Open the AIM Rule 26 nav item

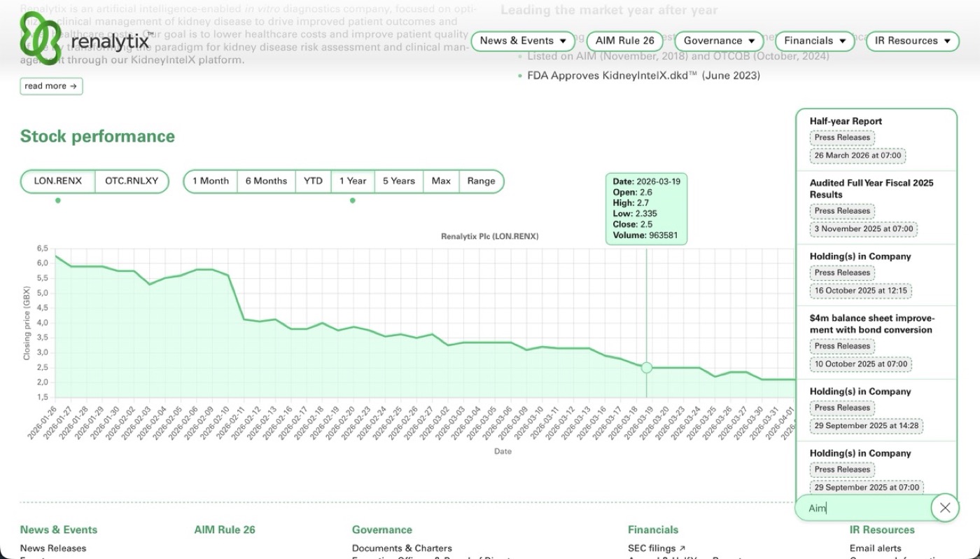[624, 41]
